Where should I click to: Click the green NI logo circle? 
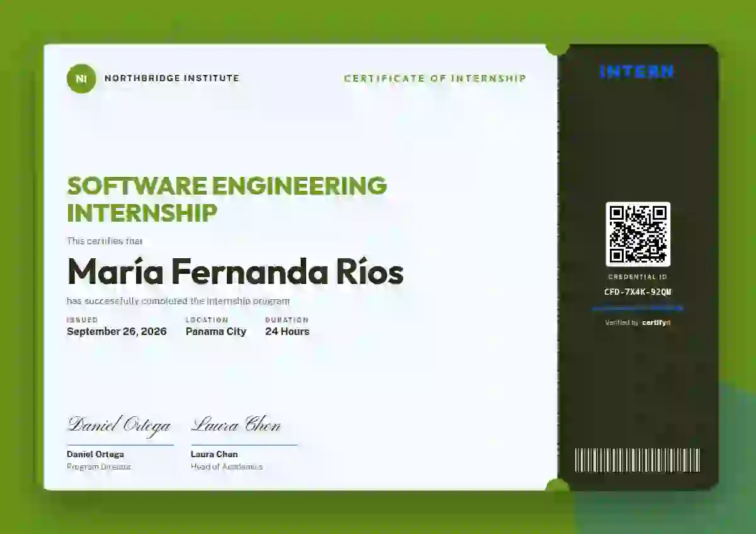pos(81,79)
